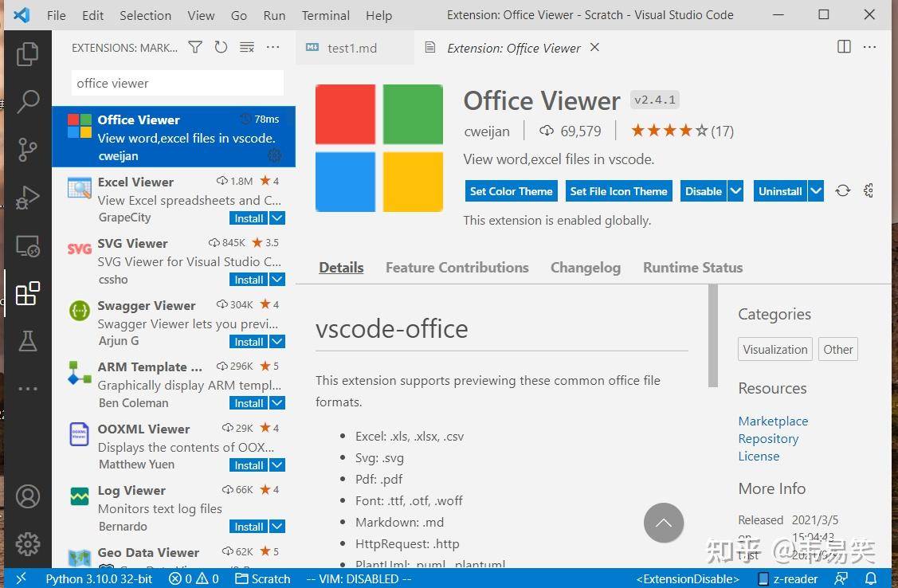
Task: Click the Uninstall button
Action: point(780,190)
